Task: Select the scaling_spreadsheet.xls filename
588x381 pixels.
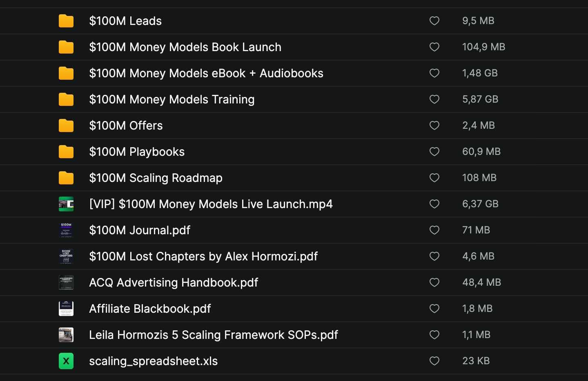Action: coord(154,361)
